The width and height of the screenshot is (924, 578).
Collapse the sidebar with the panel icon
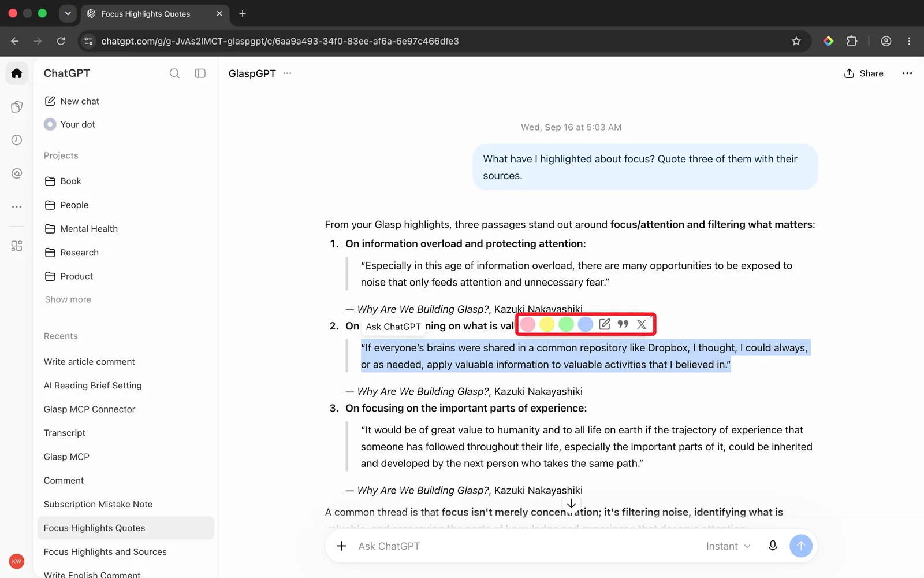[x=200, y=73]
